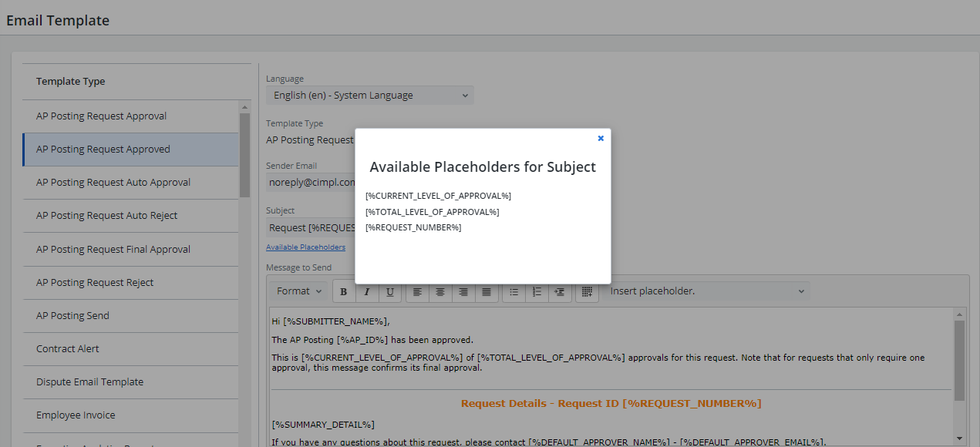
Task: Click the indent text icon
Action: pos(560,291)
